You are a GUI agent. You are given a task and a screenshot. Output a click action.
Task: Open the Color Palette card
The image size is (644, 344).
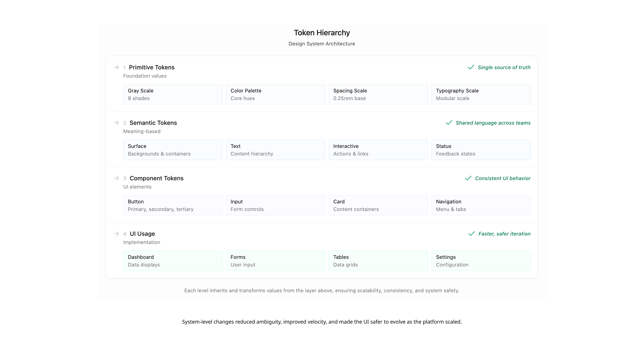[x=275, y=94]
